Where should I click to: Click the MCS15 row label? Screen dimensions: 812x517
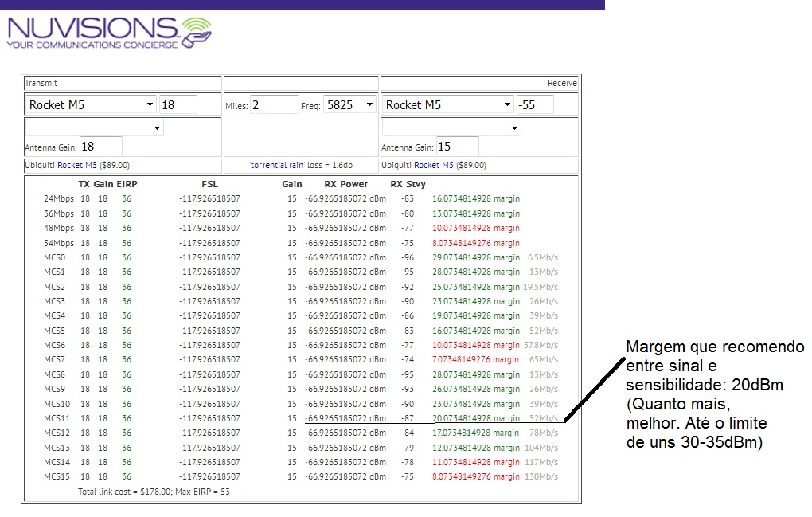(57, 476)
